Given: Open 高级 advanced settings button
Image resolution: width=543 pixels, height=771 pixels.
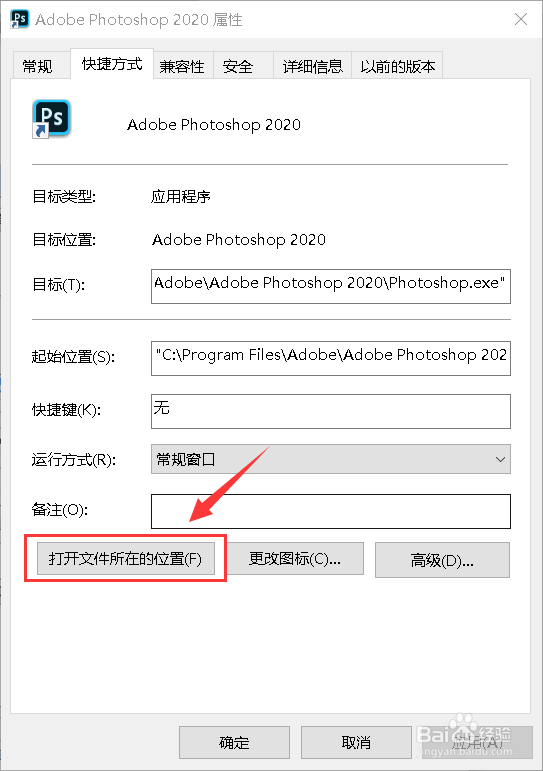Looking at the screenshot, I should [x=442, y=560].
